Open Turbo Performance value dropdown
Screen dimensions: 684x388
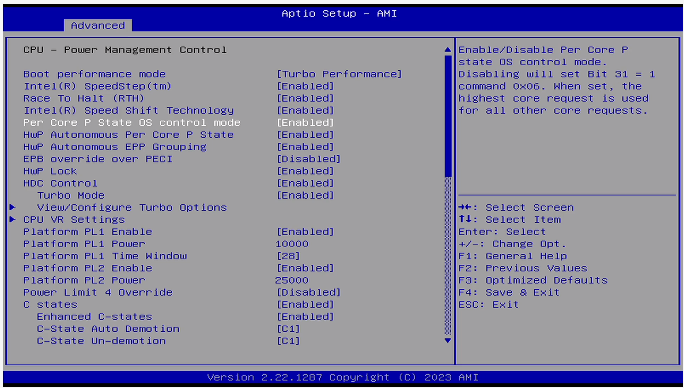coord(339,74)
